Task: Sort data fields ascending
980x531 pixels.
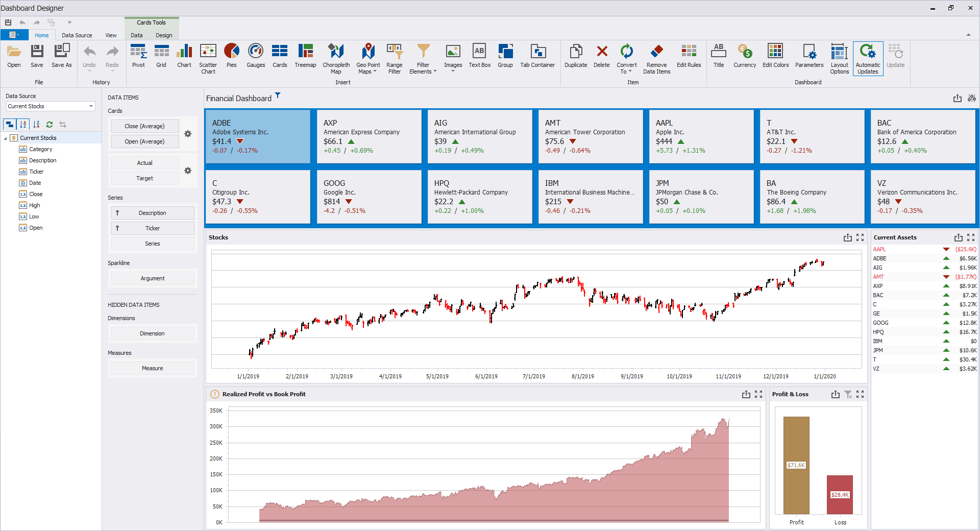Action: point(23,124)
